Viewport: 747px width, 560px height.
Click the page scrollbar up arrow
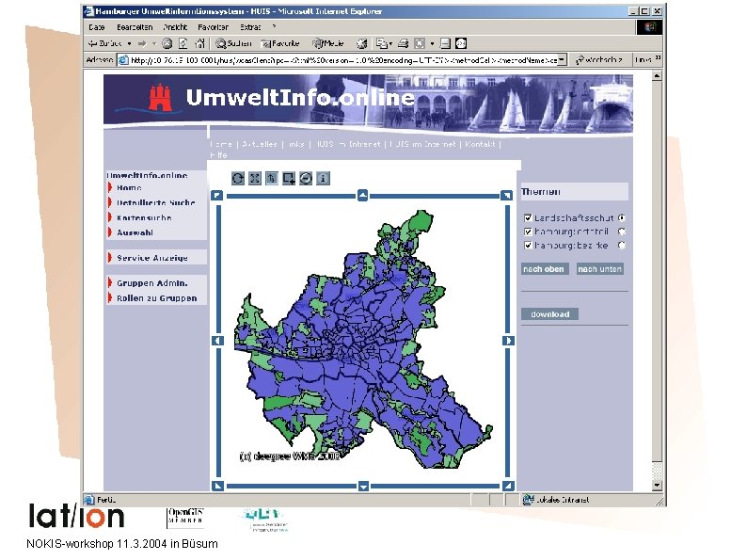(x=657, y=76)
